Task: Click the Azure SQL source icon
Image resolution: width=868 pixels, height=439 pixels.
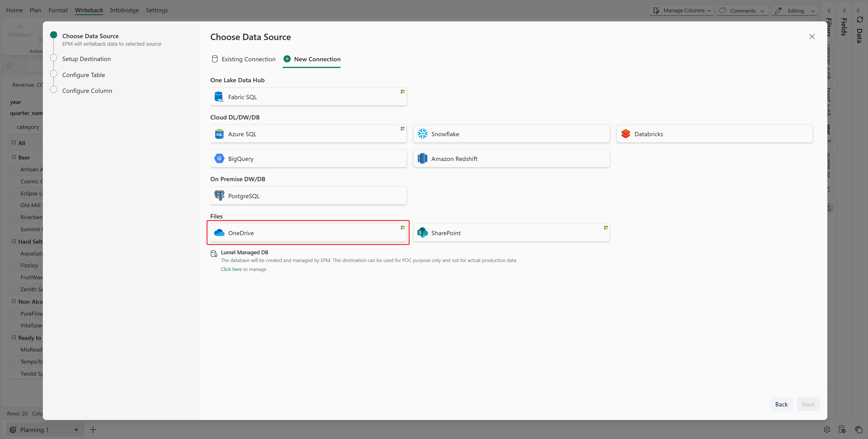Action: pos(219,134)
